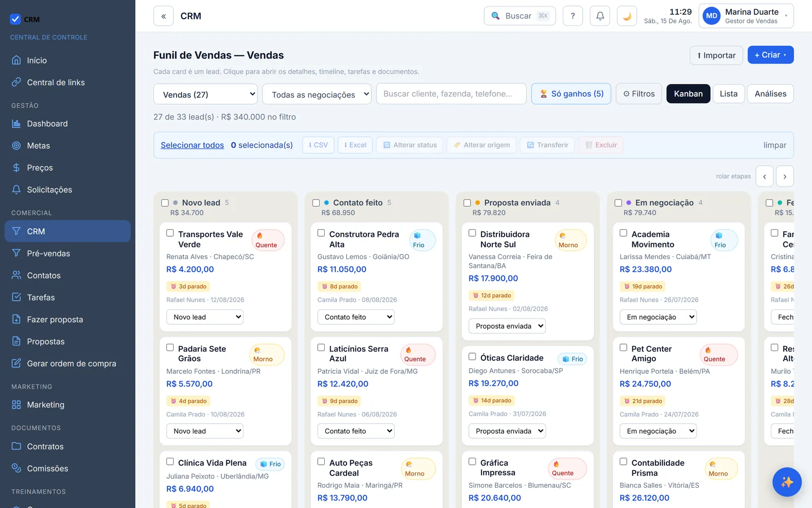Click the Início home icon
Screen dimensions: 812x508
point(16,60)
